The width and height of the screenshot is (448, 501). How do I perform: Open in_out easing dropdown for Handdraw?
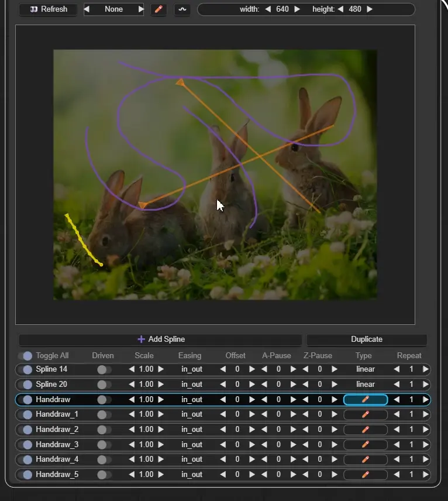192,400
